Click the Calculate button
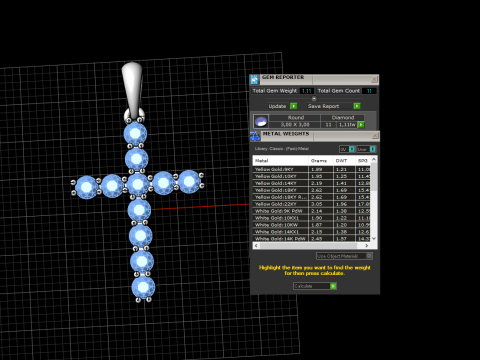This screenshot has width=480, height=360. click(315, 286)
